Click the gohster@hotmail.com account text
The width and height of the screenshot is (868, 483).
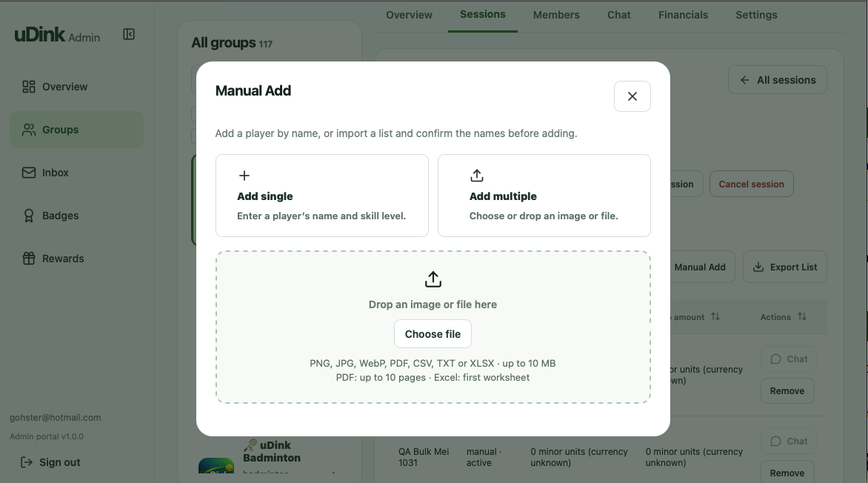coord(56,418)
